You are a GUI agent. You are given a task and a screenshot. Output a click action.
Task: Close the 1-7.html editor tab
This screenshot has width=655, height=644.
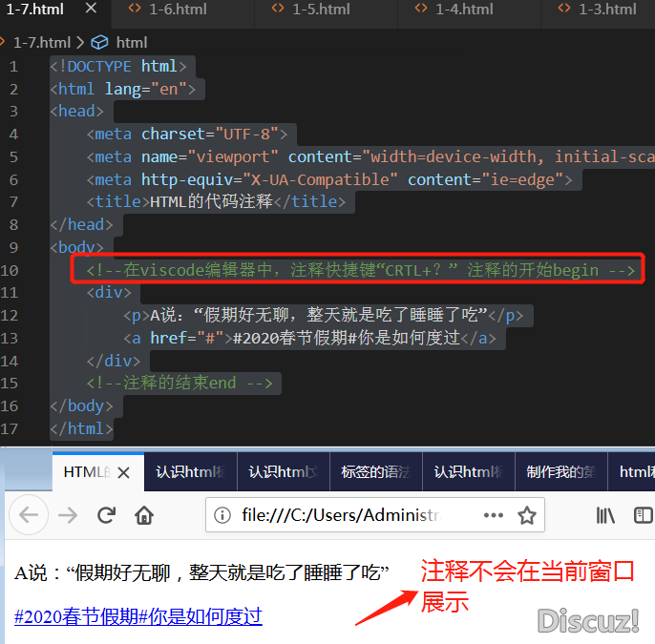[91, 9]
